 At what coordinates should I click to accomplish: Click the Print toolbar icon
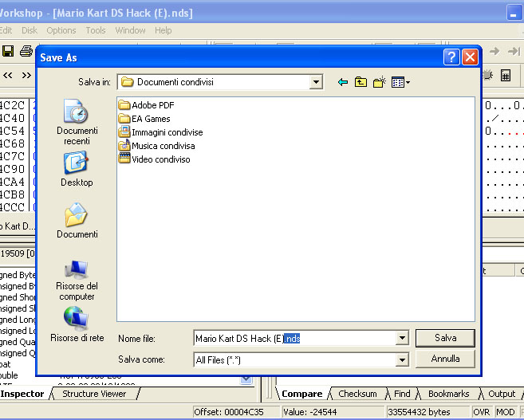pos(26,51)
